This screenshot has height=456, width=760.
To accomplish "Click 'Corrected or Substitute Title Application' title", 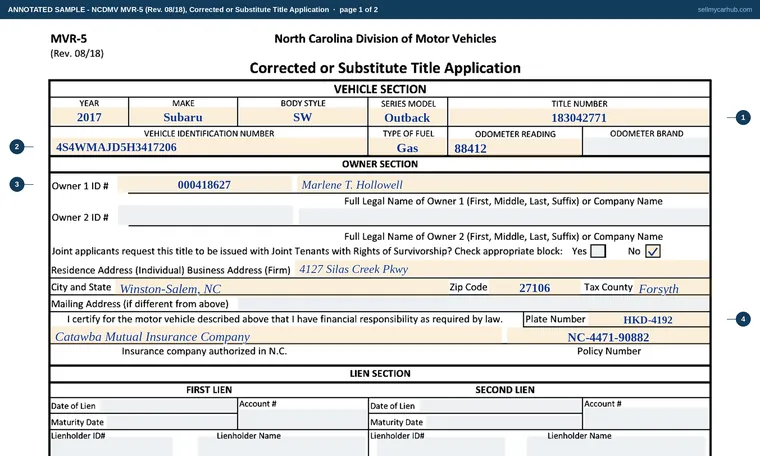I will tap(385, 68).
